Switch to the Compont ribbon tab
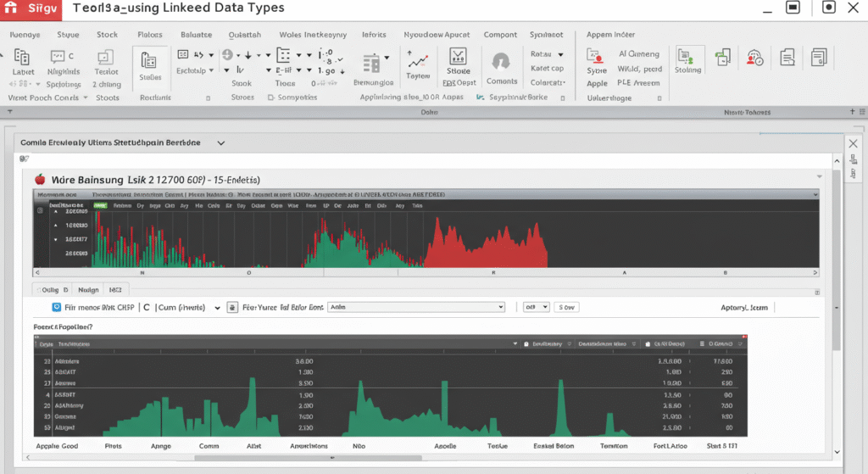This screenshot has width=868, height=474. point(500,35)
